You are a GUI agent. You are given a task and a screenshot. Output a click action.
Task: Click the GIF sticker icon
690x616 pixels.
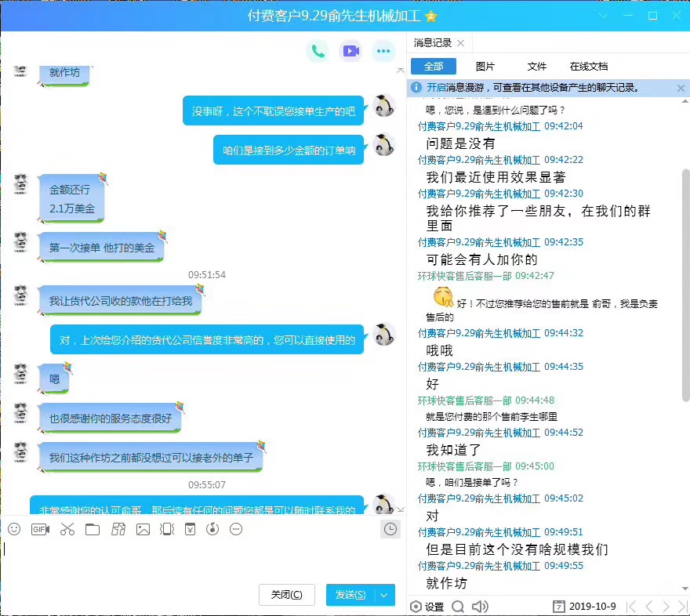[x=40, y=529]
